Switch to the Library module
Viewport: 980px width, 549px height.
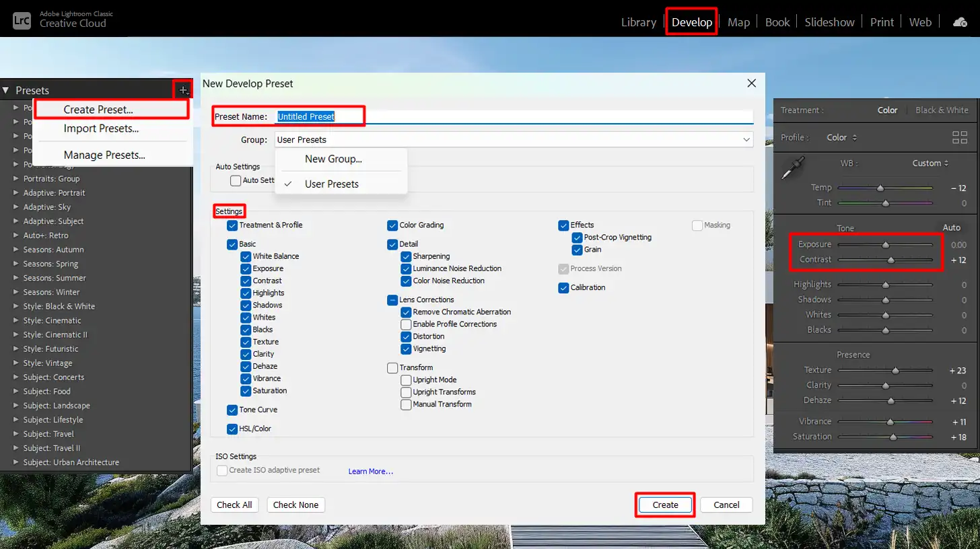pyautogui.click(x=638, y=22)
